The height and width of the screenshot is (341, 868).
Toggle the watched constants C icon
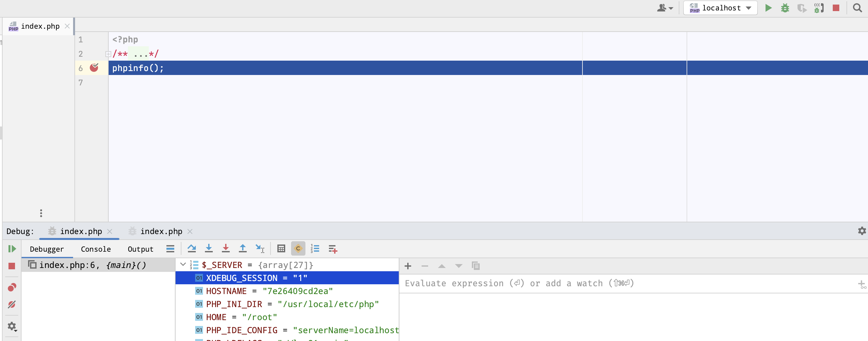(x=298, y=249)
